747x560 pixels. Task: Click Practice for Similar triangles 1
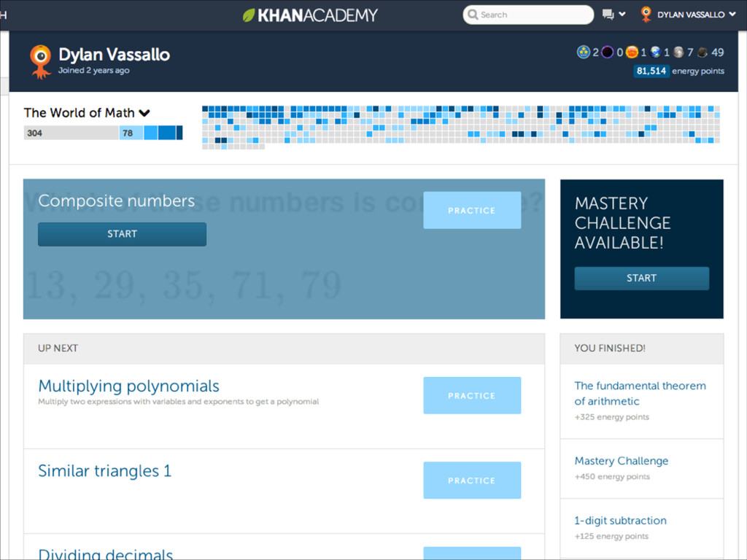(472, 480)
